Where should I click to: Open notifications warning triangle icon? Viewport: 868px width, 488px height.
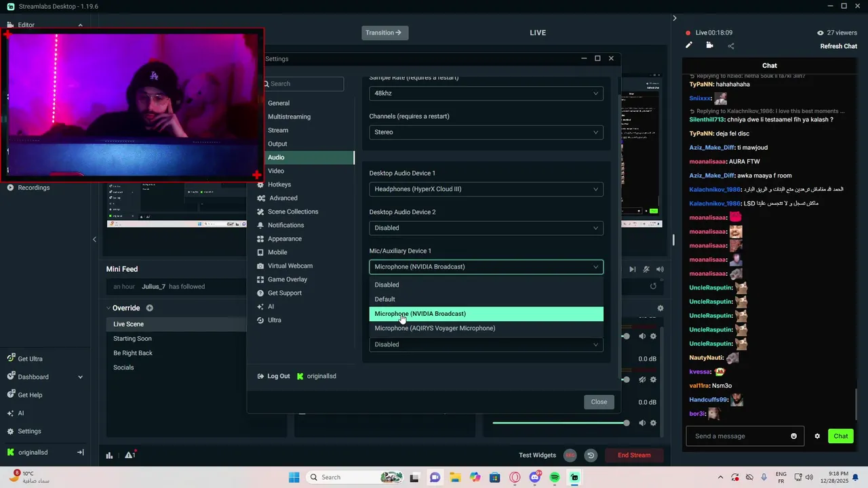[130, 455]
